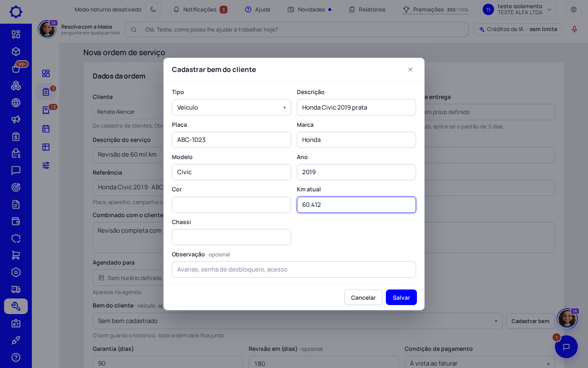The width and height of the screenshot is (588, 368).
Task: Open calendar icon in secondary sidebar
Action: pyautogui.click(x=46, y=129)
